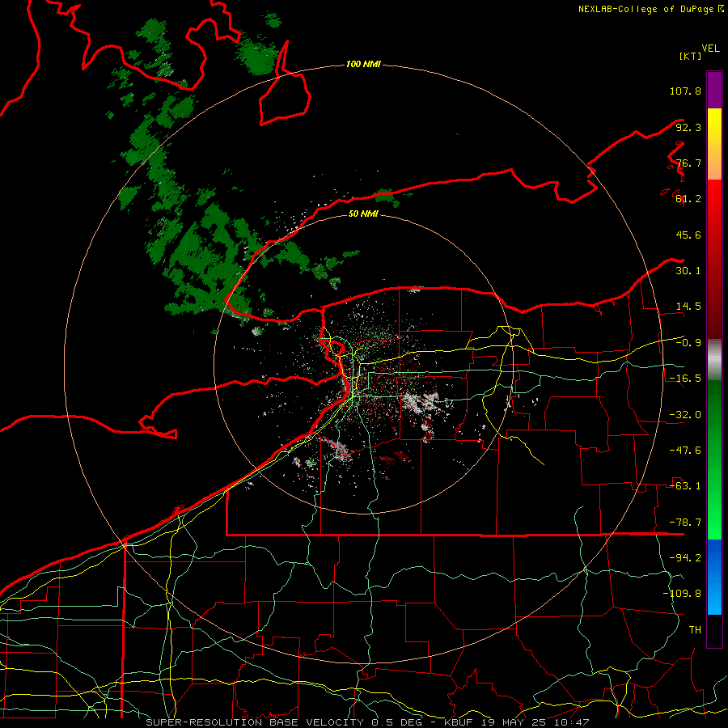
Task: Select the -16.5 legend value
Action: (685, 379)
